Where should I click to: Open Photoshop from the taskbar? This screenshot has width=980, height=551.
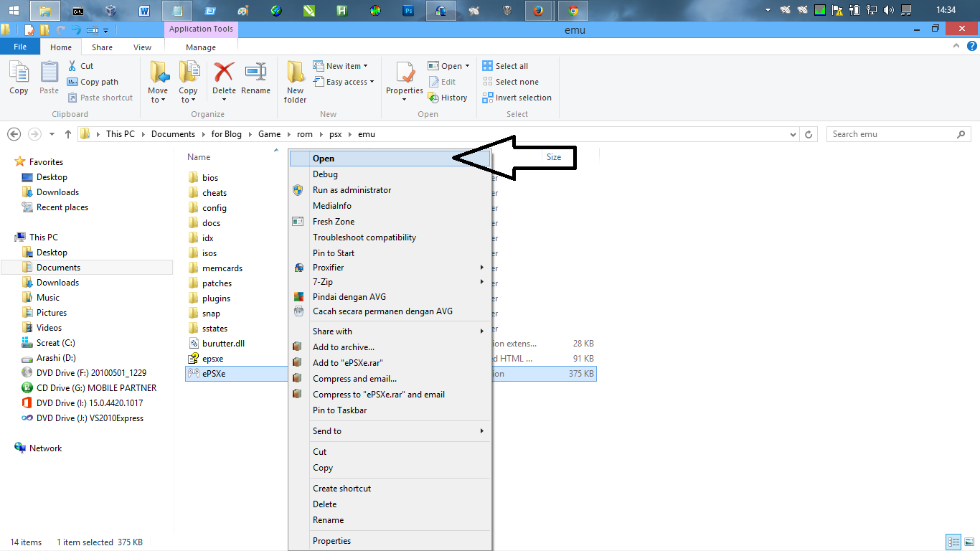pyautogui.click(x=408, y=11)
